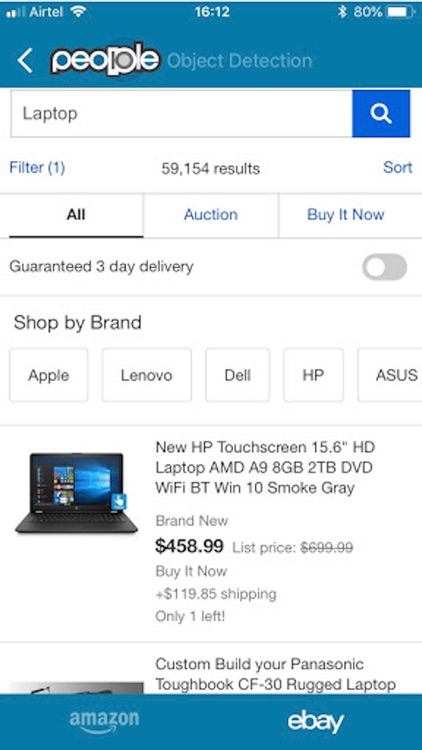Choose the Dell brand button

(x=238, y=375)
